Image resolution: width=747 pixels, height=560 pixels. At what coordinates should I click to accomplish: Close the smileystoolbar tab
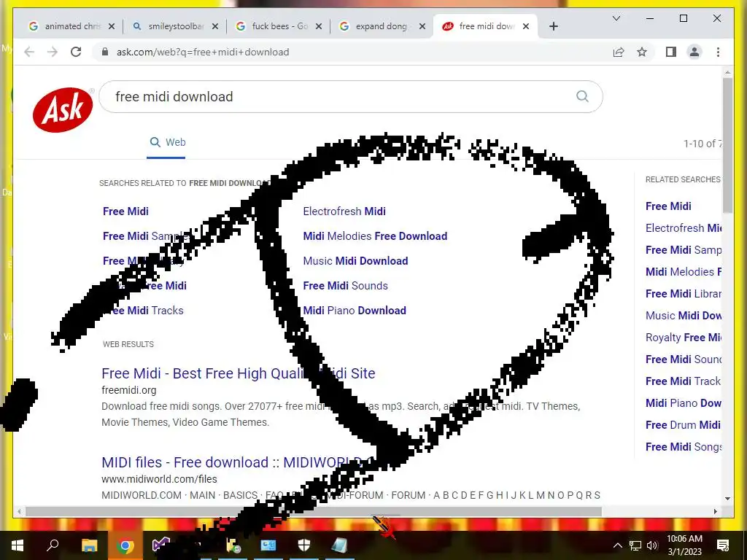(x=215, y=27)
